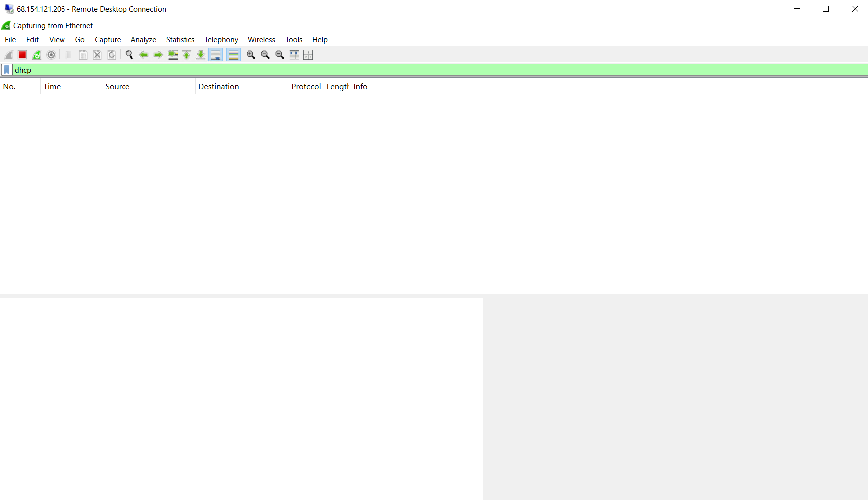Image resolution: width=868 pixels, height=500 pixels.
Task: Reload the capture file icon
Action: point(112,55)
